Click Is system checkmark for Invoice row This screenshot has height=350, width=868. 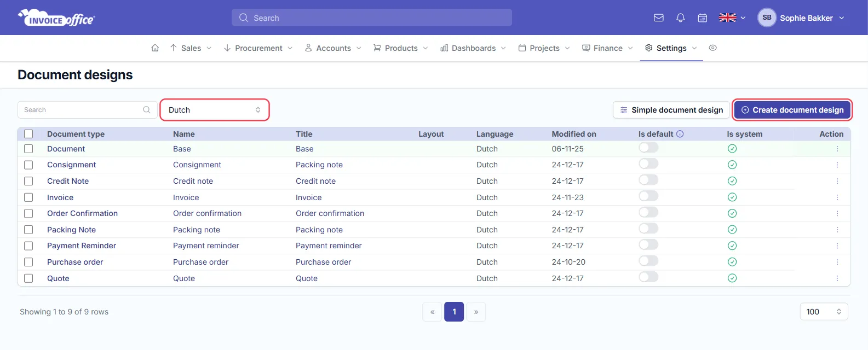[732, 197]
